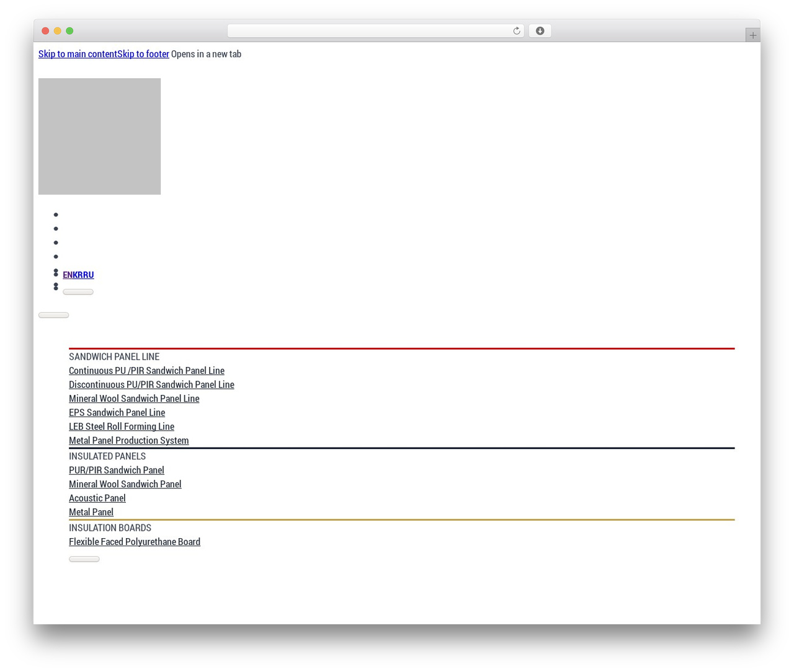This screenshot has height=672, width=794.
Task: Open Discontinuous PU/PIR Sandwich Panel Line
Action: click(151, 384)
